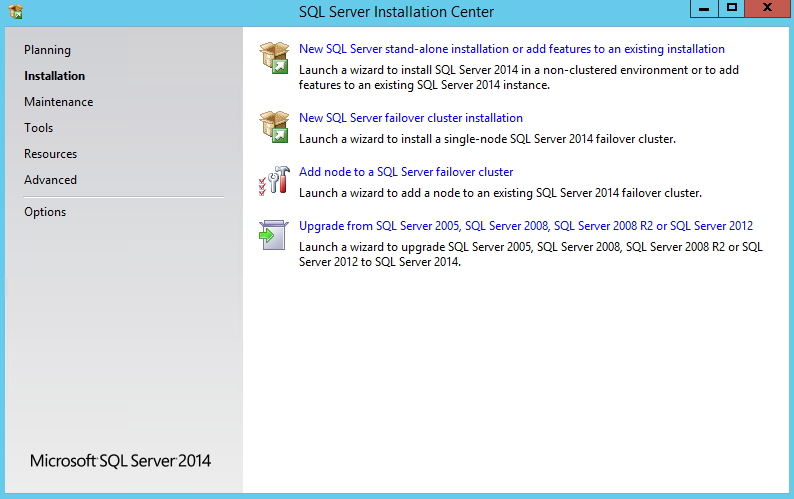Launch new SQL Server stand-alone installation link
This screenshot has width=794, height=499.
(511, 49)
